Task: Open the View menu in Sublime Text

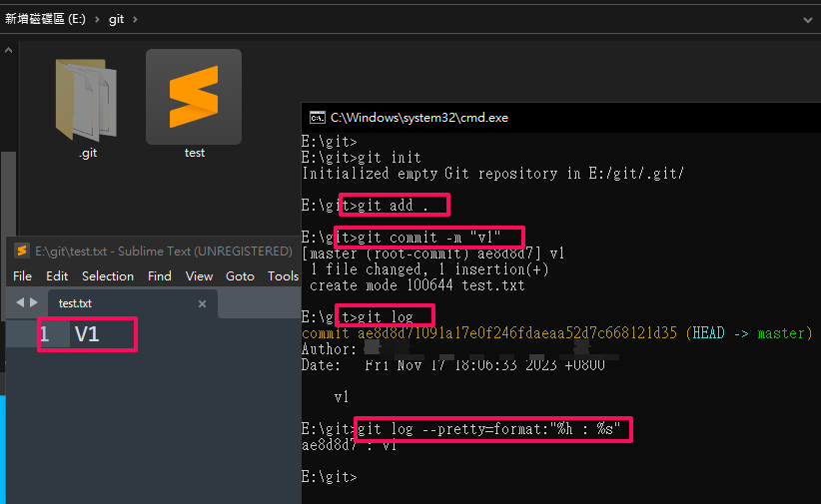Action: point(199,275)
